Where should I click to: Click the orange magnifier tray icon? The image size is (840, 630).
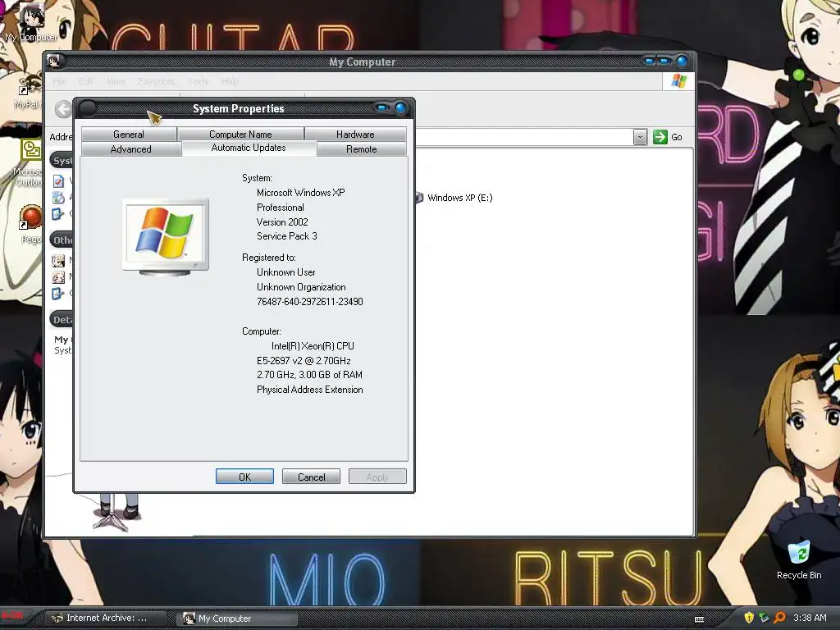(x=779, y=618)
